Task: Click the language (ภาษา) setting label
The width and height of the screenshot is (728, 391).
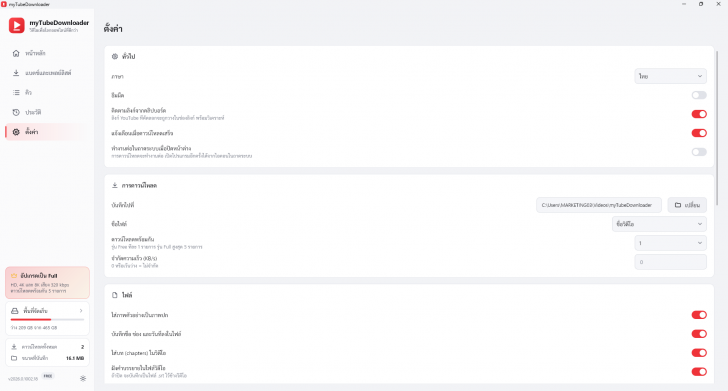Action: coord(117,77)
